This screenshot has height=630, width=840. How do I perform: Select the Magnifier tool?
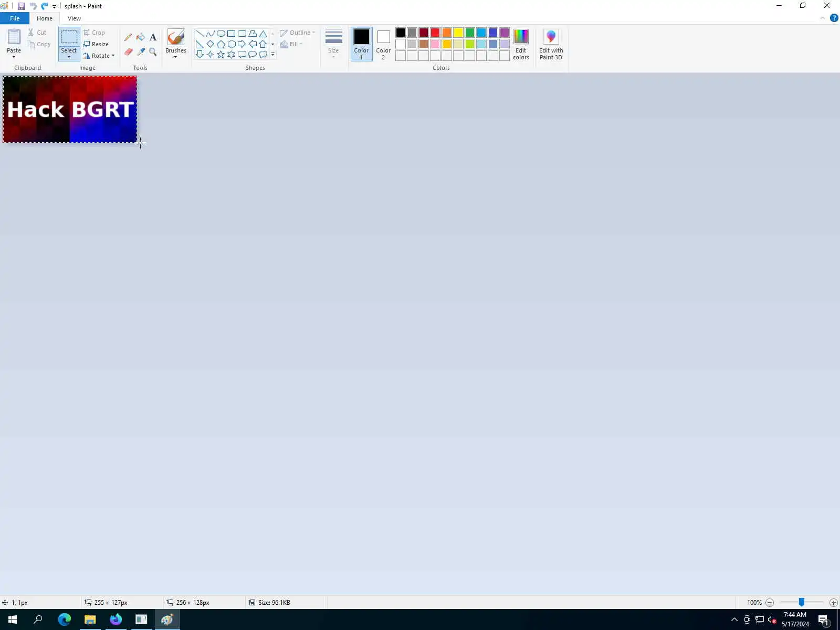[153, 51]
